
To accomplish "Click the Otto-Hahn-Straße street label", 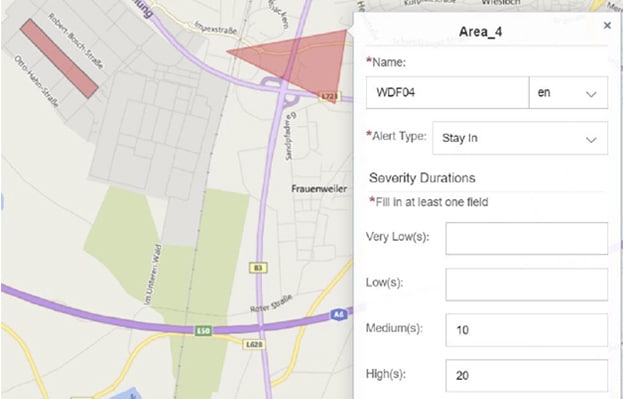I will tap(37, 82).
